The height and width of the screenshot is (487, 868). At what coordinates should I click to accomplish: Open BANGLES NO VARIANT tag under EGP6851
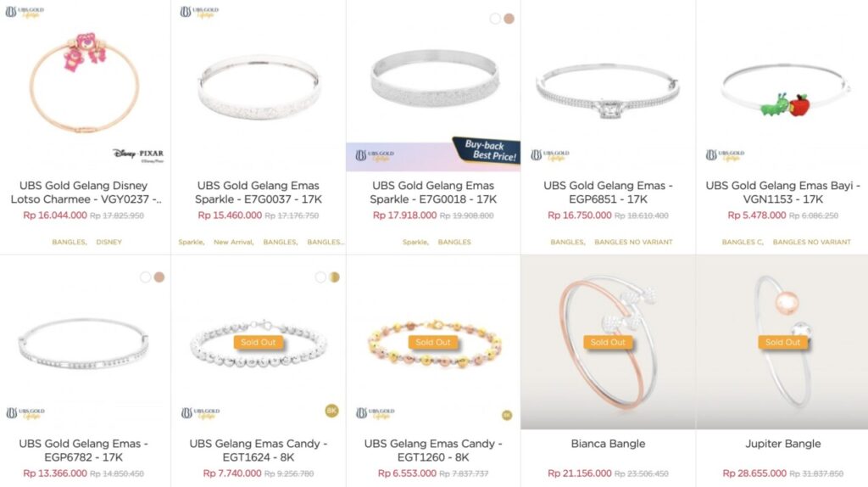(x=633, y=242)
